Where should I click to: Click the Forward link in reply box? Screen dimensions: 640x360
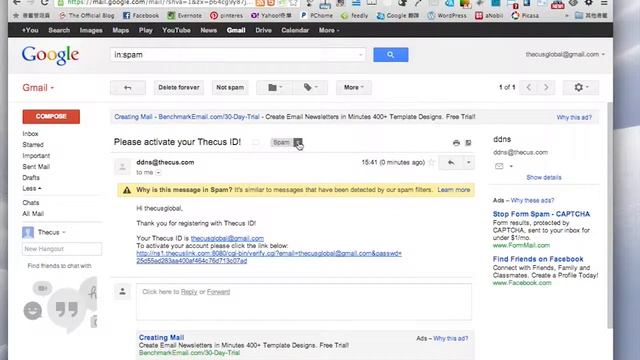coord(218,292)
